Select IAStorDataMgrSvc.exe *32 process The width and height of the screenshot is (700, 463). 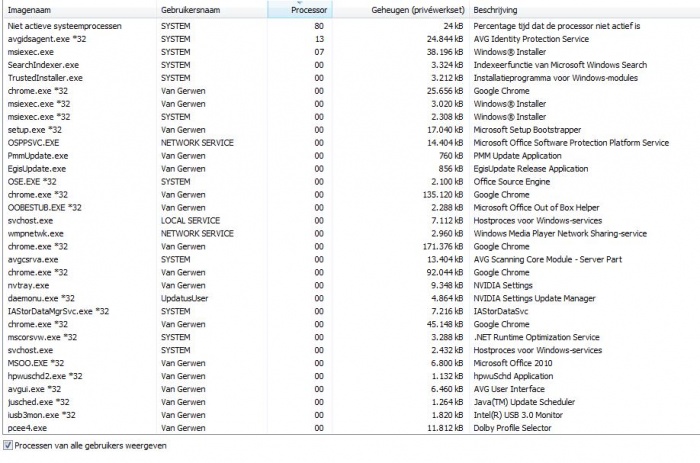(x=352, y=311)
